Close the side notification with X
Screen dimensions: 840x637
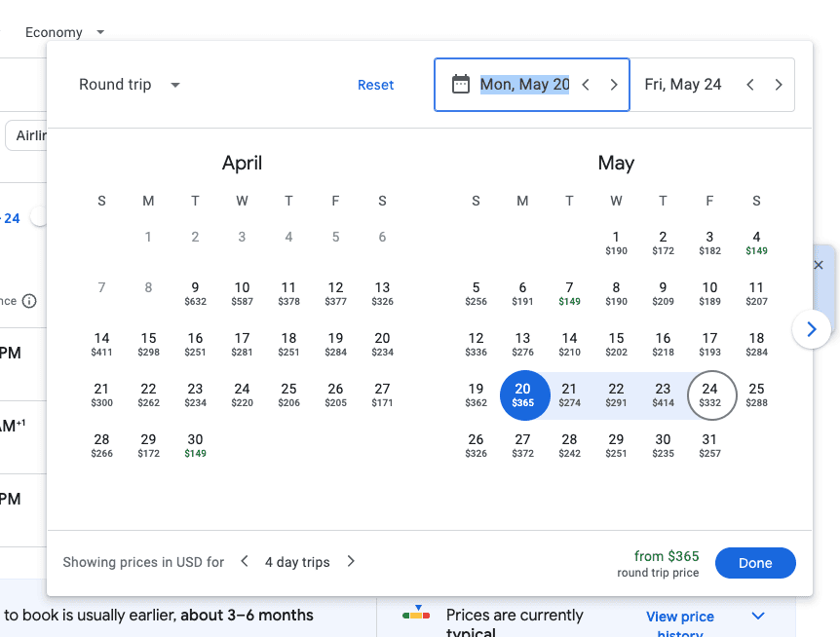click(819, 265)
